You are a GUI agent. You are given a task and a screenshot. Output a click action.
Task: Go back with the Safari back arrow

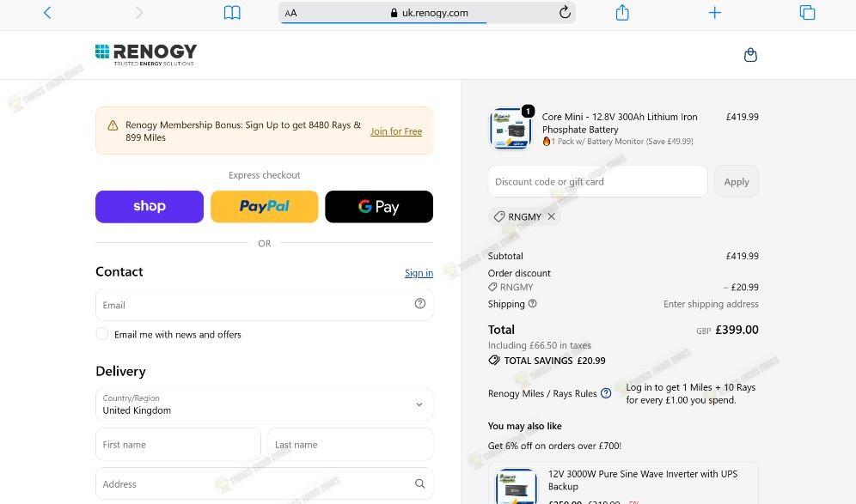point(47,13)
